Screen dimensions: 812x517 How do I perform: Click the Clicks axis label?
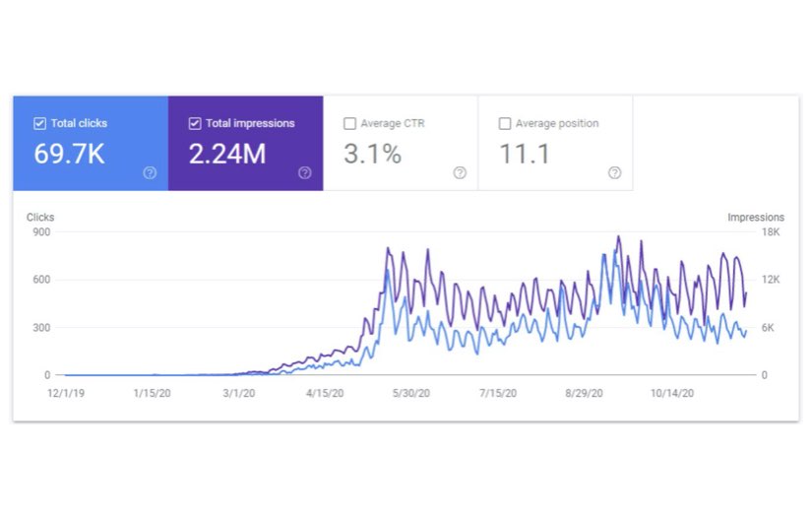click(40, 218)
